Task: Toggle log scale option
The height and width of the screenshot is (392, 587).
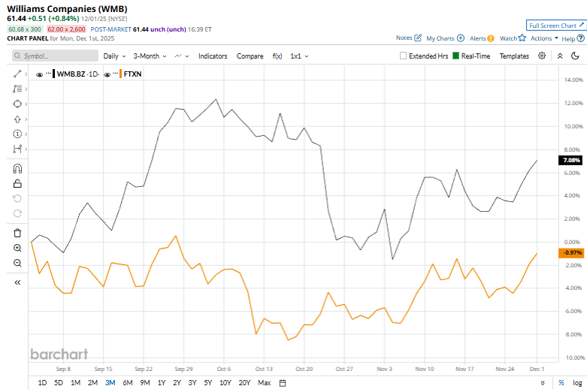Action: pos(577,383)
